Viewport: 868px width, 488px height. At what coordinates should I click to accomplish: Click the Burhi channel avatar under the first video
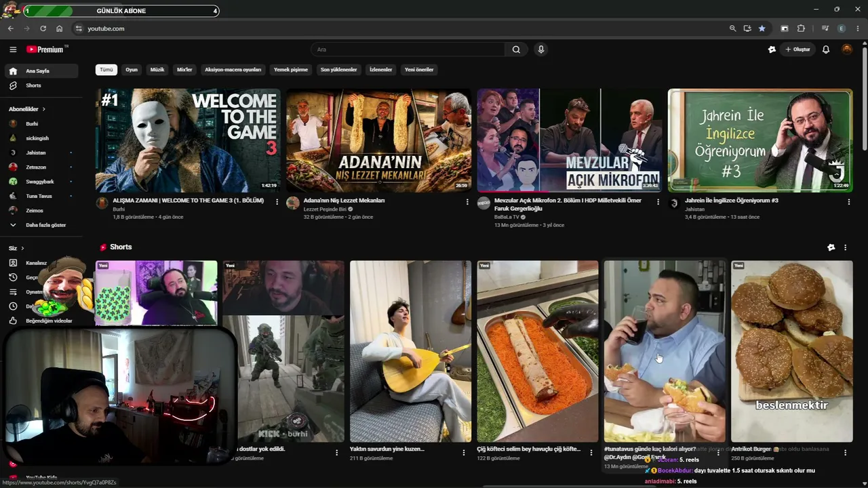pos(102,203)
